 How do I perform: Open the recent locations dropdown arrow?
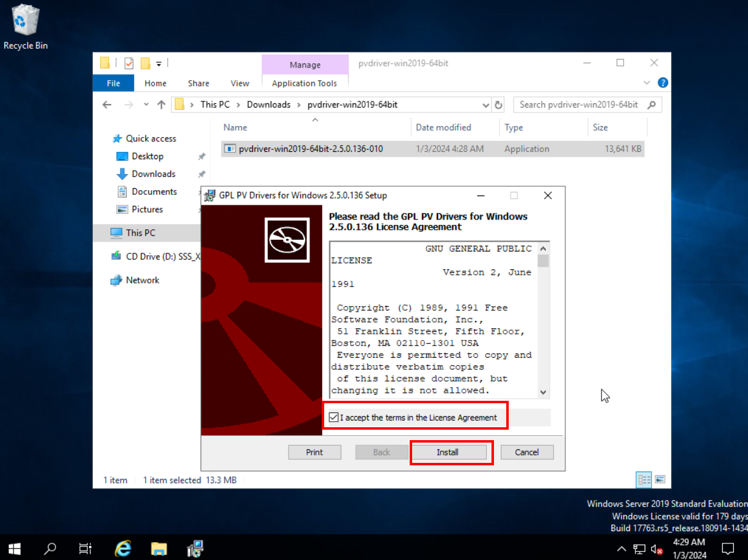pos(146,105)
